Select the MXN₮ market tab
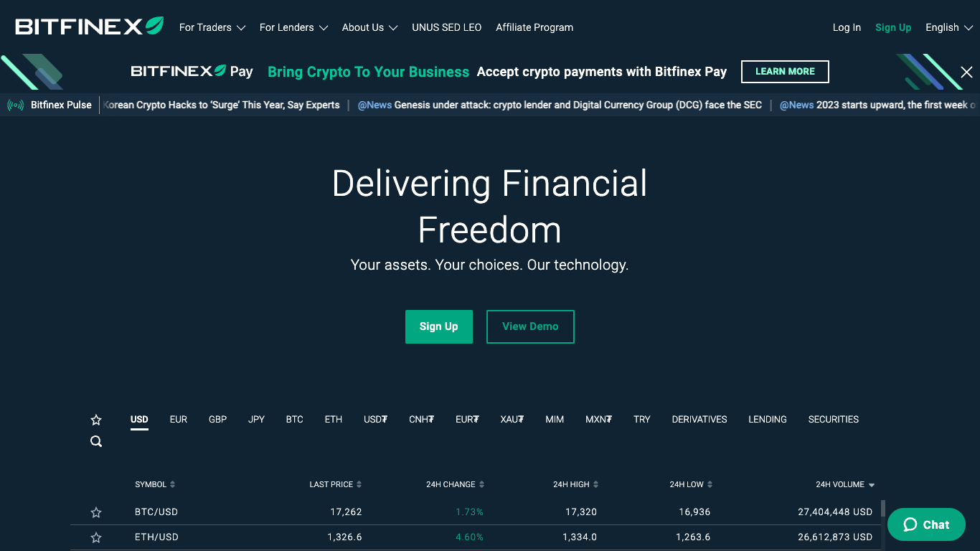The height and width of the screenshot is (551, 980). [599, 420]
